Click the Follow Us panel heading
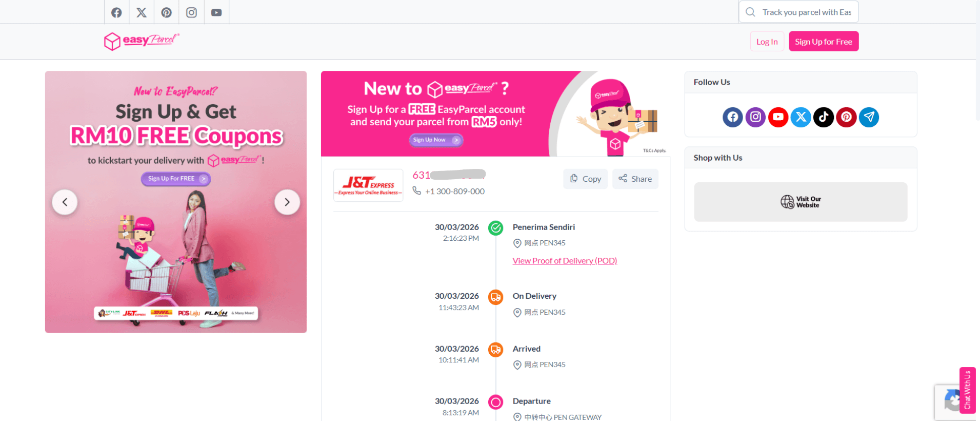 (712, 82)
